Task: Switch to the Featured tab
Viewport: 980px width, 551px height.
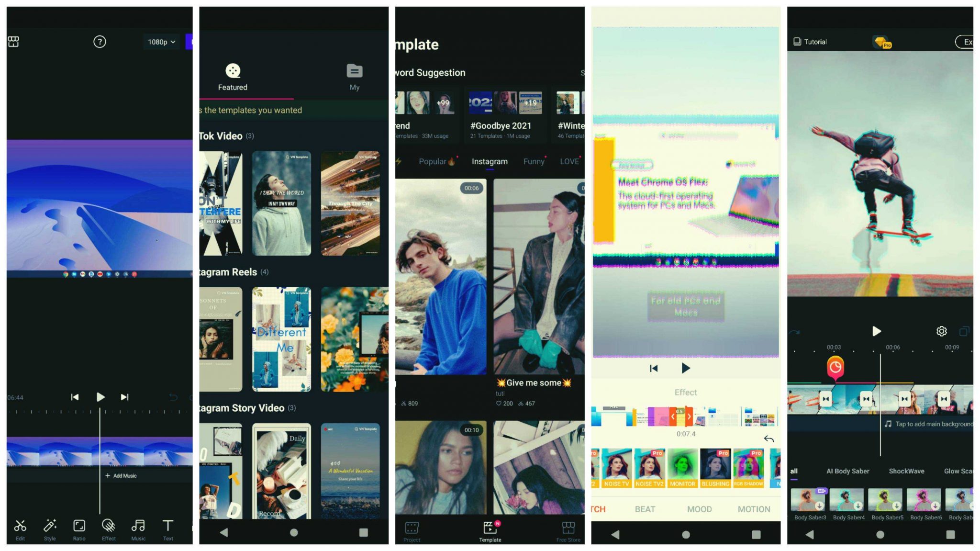Action: click(233, 77)
